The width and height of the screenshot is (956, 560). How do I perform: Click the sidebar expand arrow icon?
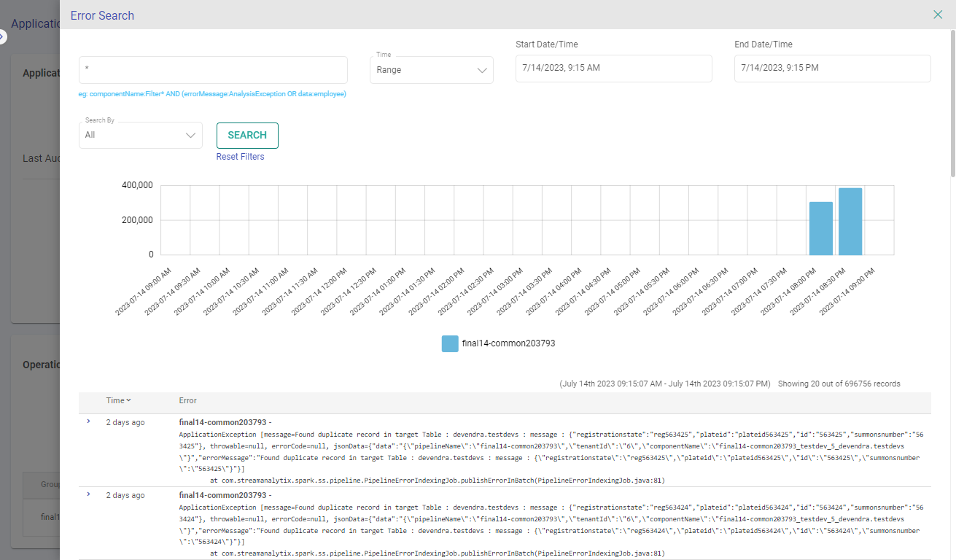pos(2,36)
